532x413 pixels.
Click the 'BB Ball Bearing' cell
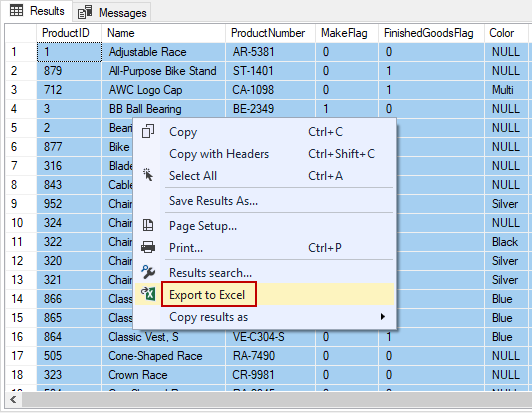click(x=163, y=109)
